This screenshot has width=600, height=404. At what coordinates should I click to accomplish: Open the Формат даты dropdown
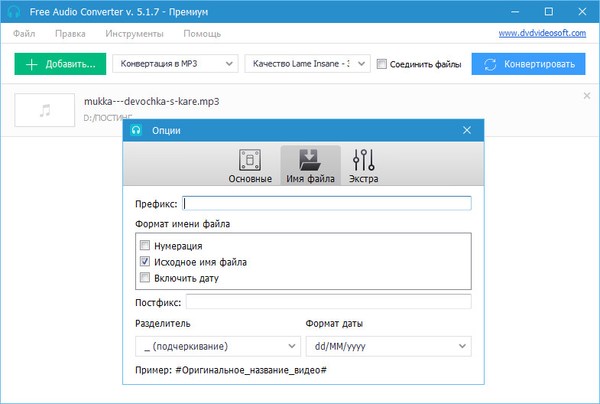click(x=389, y=346)
